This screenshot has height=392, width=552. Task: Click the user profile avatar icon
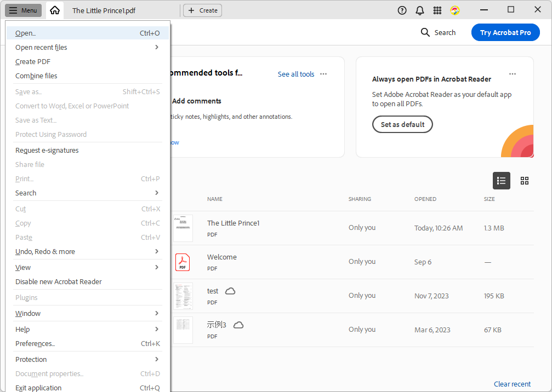click(455, 10)
